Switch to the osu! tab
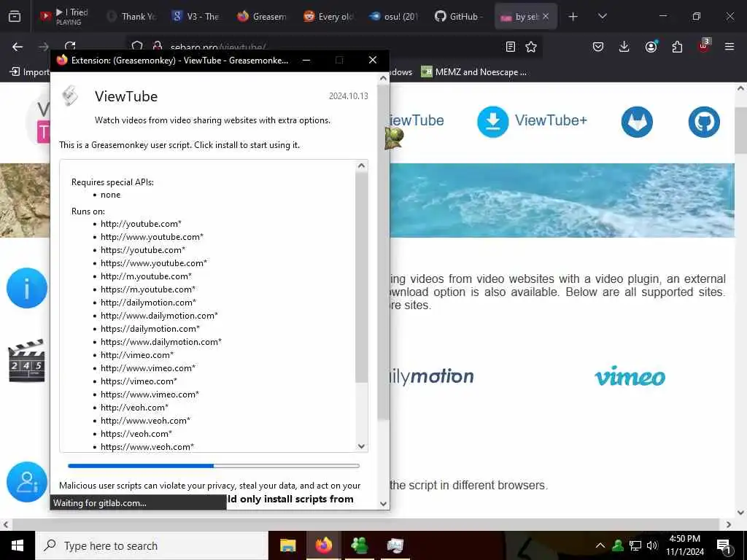 pos(393,16)
